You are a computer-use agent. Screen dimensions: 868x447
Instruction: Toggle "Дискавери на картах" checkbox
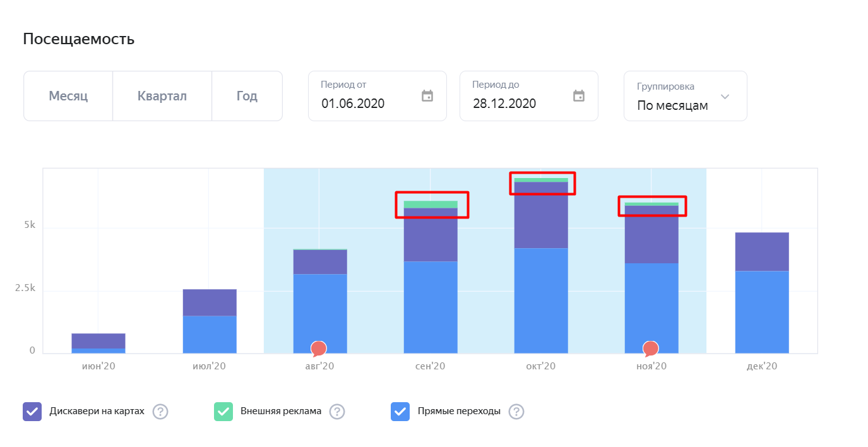[x=32, y=412]
